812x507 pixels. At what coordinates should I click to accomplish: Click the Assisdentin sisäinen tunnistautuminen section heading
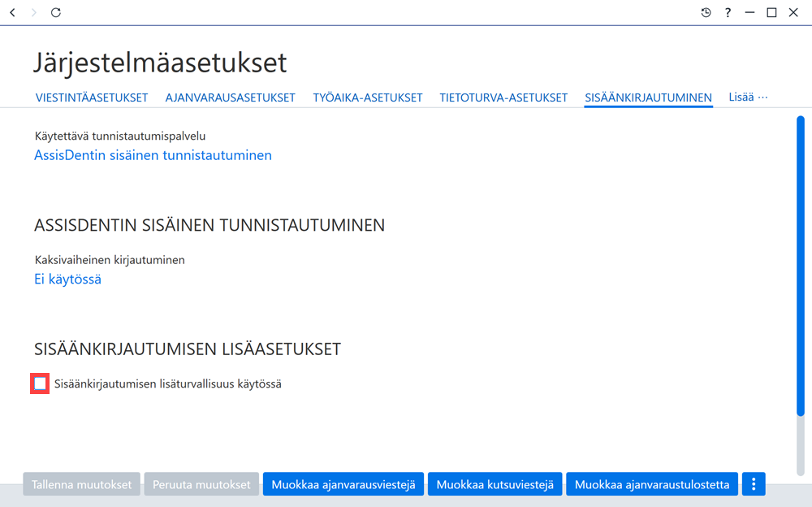click(x=209, y=225)
